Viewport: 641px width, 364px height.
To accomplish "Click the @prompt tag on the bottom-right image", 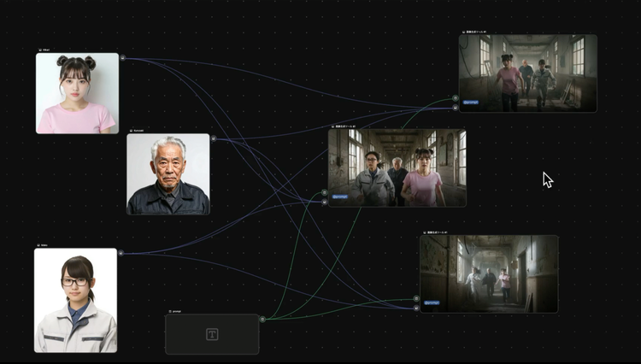I will [x=432, y=302].
